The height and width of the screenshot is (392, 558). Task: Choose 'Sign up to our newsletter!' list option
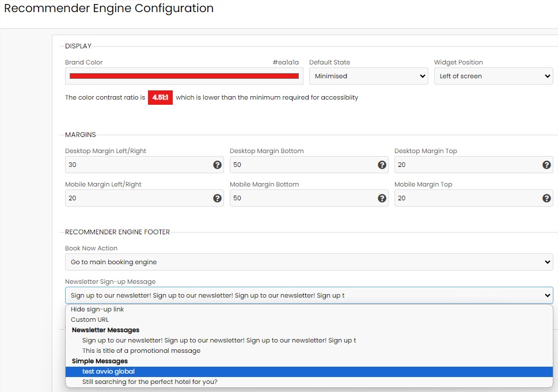coord(309,340)
